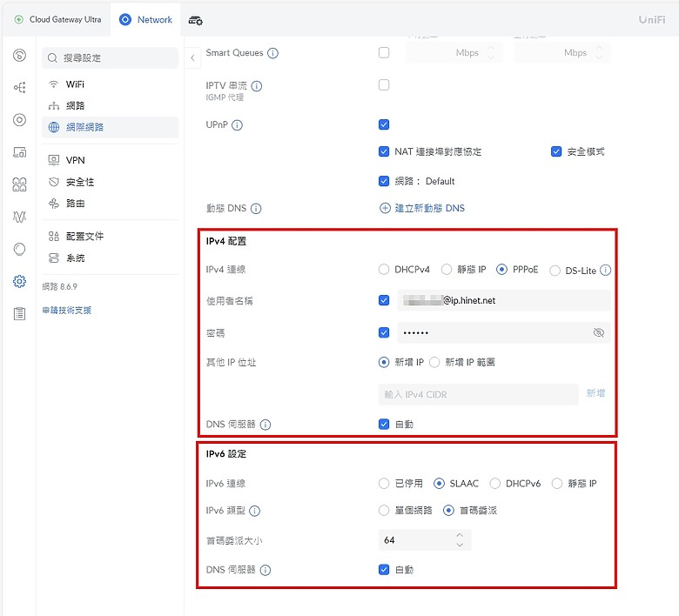Open 網際網路 settings section
This screenshot has height=616, width=679.
(x=110, y=127)
